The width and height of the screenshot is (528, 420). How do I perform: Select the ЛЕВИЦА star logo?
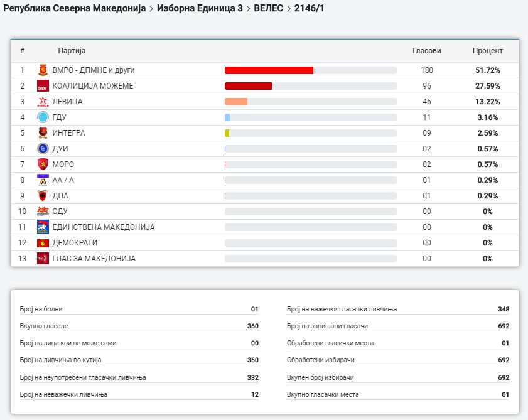tap(43, 102)
